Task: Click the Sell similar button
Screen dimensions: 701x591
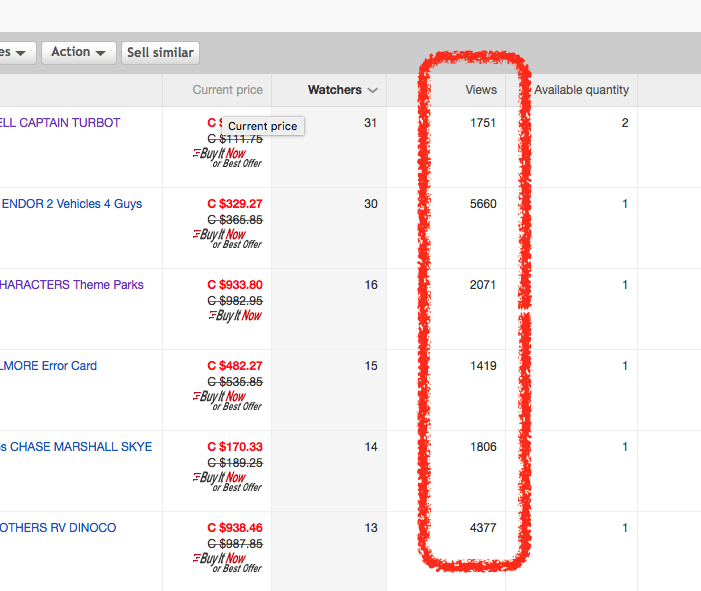Action: (x=160, y=52)
